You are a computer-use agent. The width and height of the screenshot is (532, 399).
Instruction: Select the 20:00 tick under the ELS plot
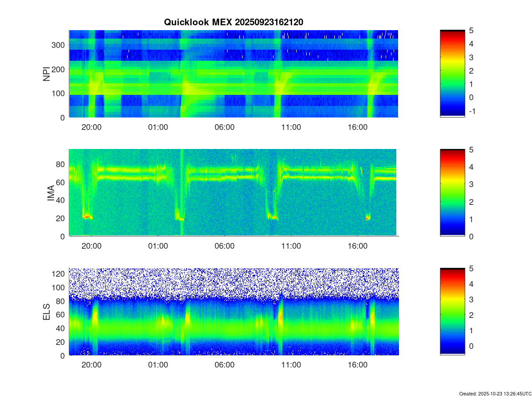pyautogui.click(x=91, y=365)
